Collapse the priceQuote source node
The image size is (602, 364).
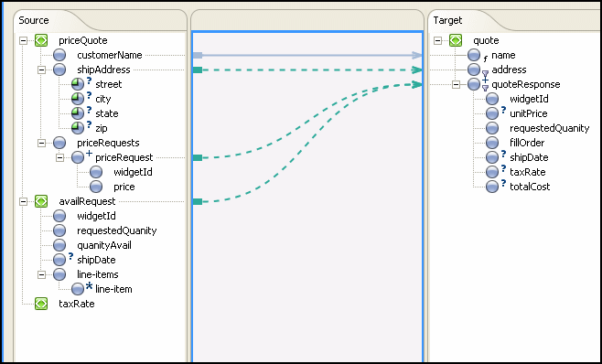[24, 40]
